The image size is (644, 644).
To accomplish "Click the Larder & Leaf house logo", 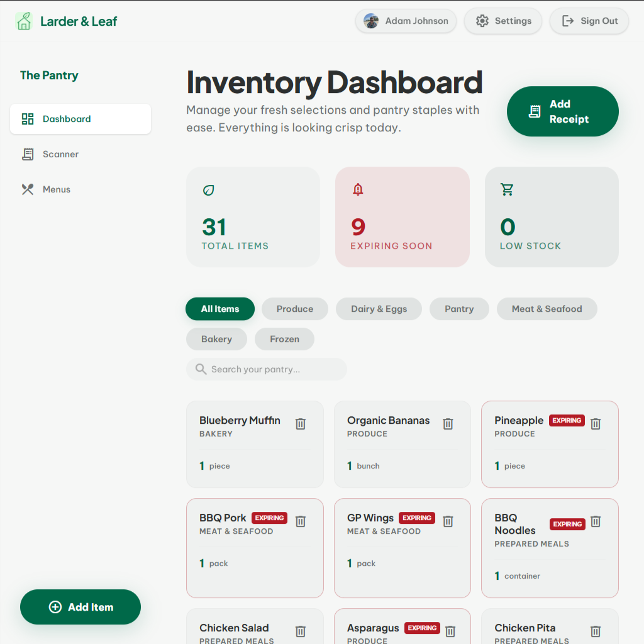I will point(24,21).
